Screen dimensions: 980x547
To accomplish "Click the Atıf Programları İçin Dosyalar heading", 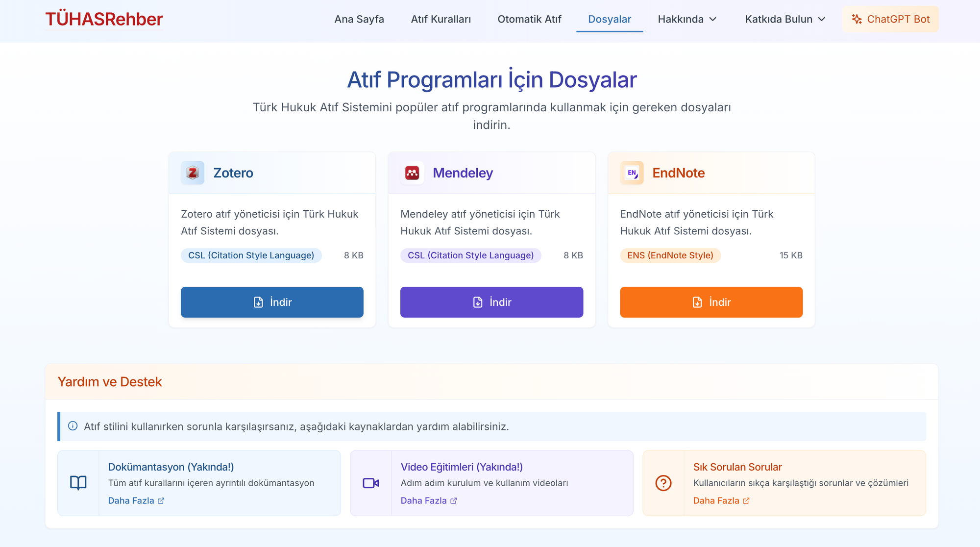I will click(492, 79).
